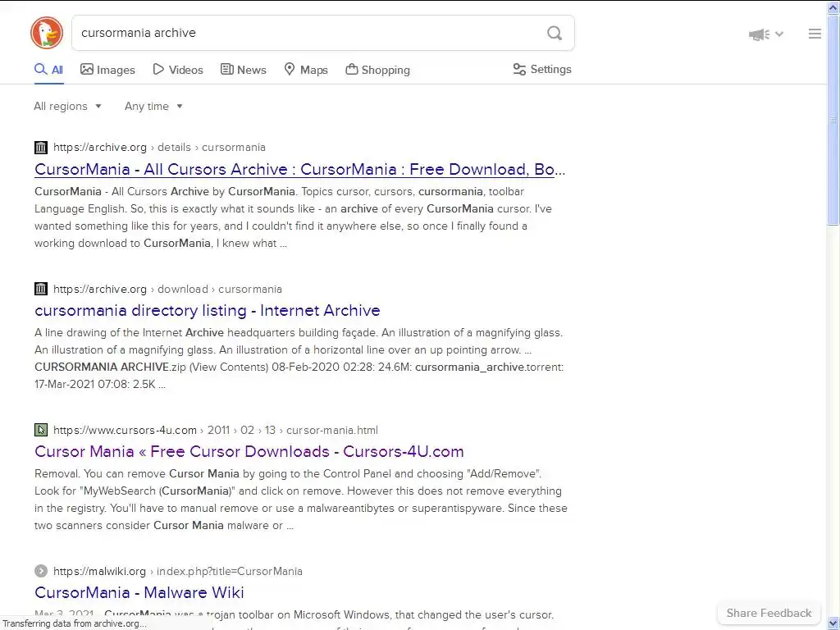Click the scrollbar up arrow
The height and width of the screenshot is (630, 840).
click(x=833, y=7)
